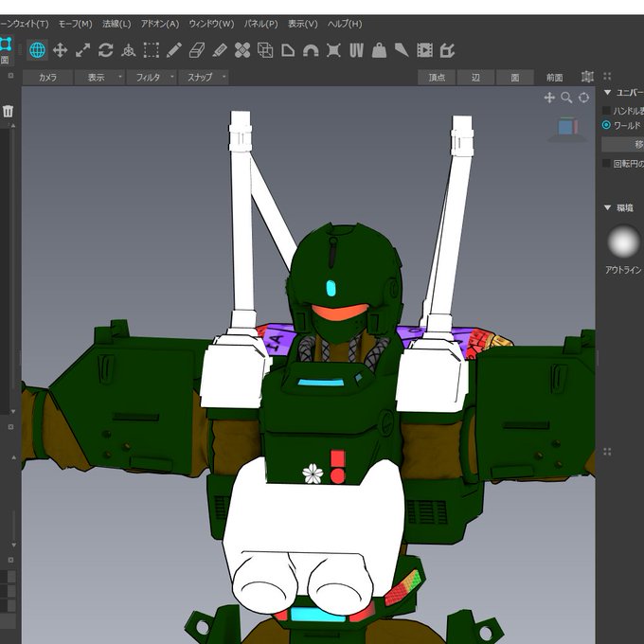Viewport: 644px width, 644px height.
Task: Toggle 頂点 vertex display mode
Action: pyautogui.click(x=437, y=78)
